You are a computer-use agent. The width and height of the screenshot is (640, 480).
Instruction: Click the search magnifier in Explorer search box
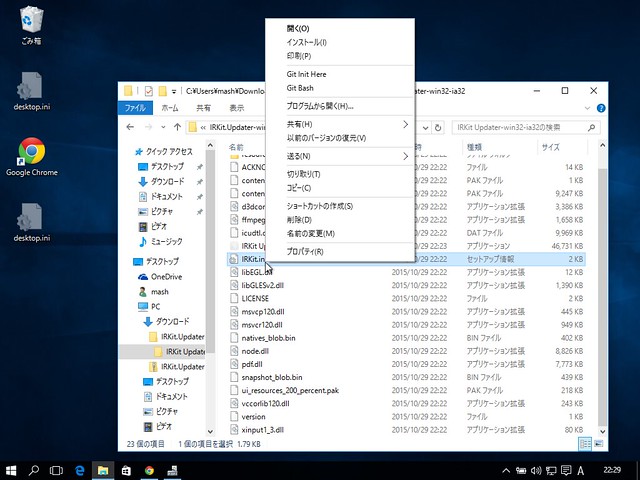point(591,128)
